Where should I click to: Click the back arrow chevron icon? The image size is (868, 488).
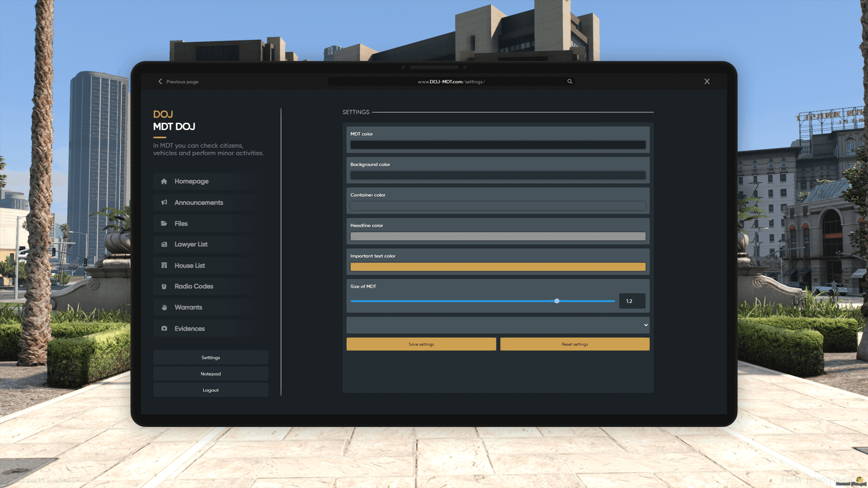click(160, 81)
